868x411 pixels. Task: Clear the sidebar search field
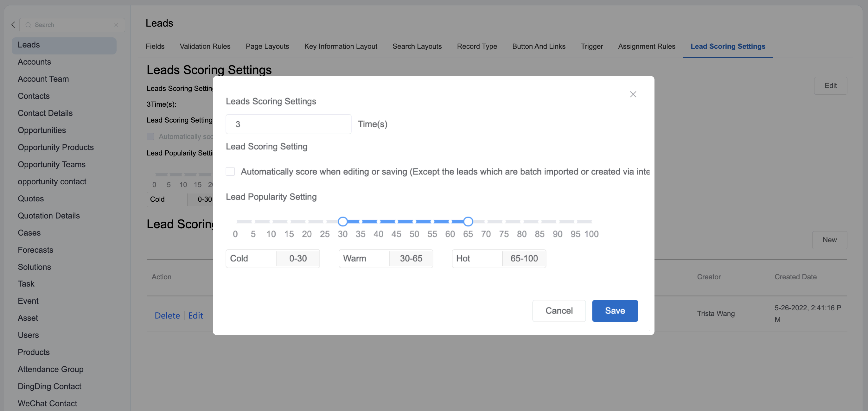point(116,25)
